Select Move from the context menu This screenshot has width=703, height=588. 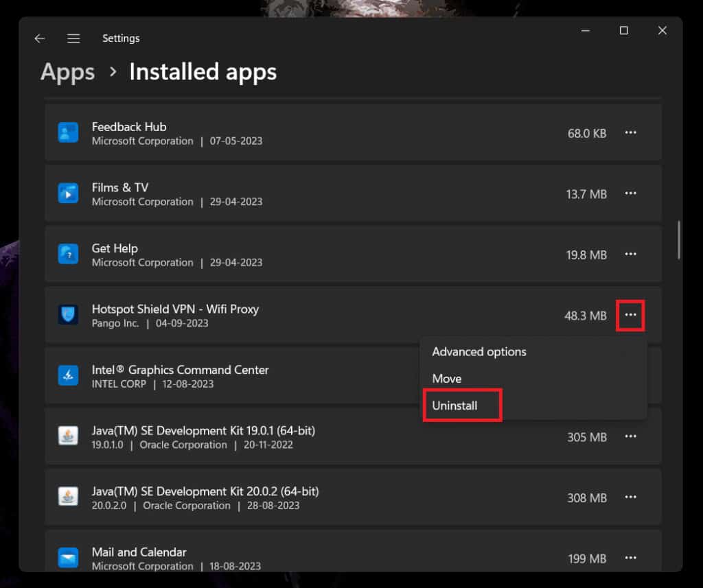click(446, 378)
